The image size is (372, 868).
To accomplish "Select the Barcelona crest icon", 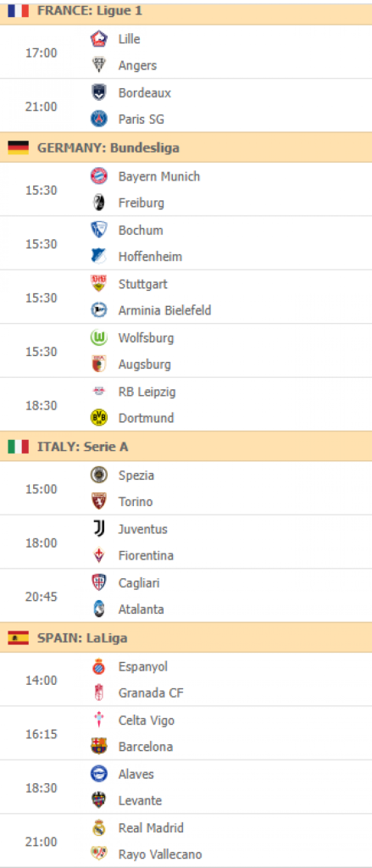I will [98, 746].
